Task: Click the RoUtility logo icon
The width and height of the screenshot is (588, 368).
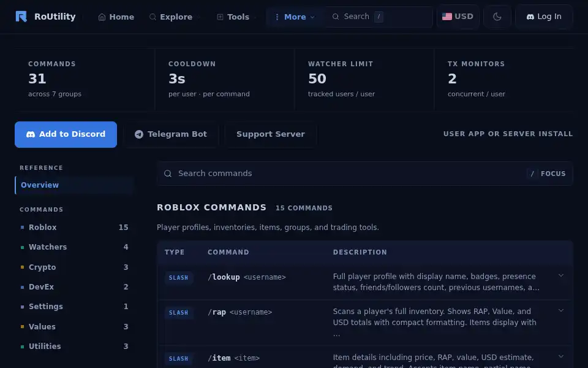Action: point(21,17)
